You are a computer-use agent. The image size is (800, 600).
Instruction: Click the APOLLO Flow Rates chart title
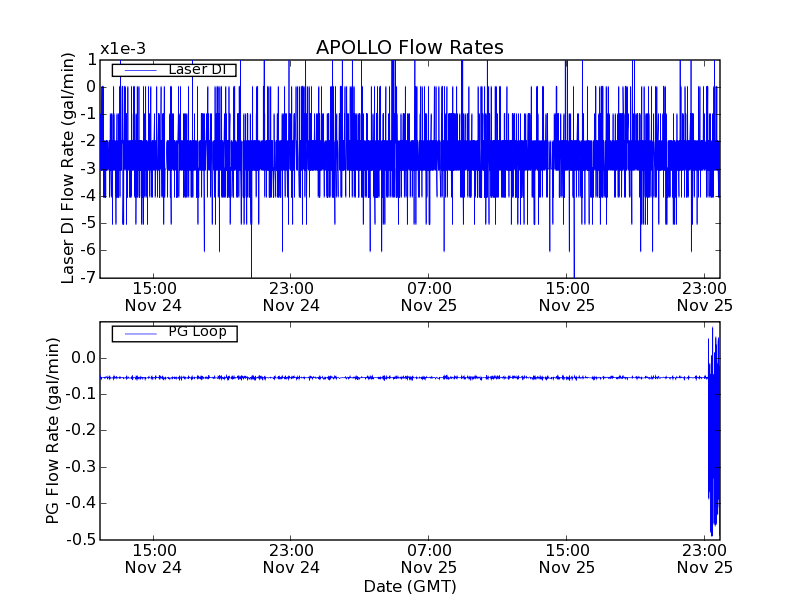click(409, 48)
